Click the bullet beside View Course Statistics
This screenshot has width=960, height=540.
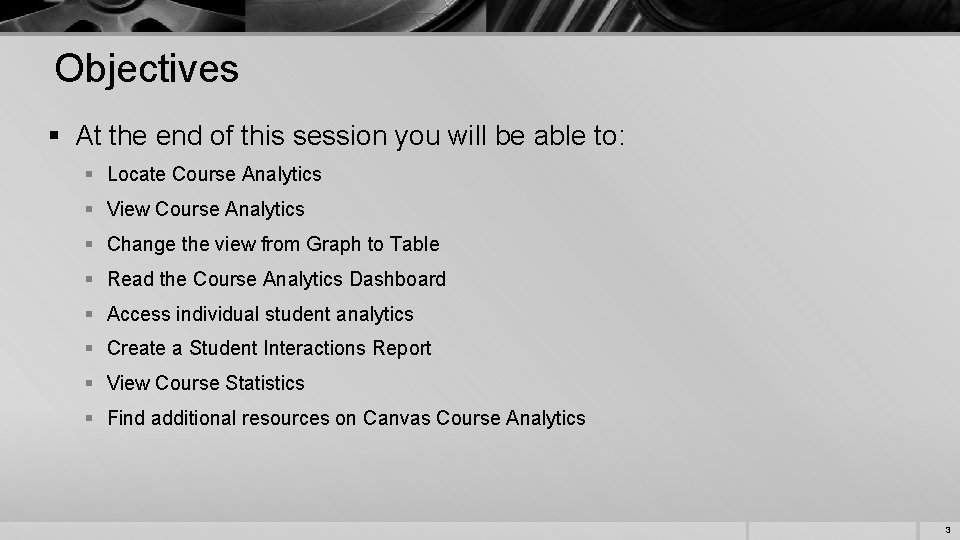point(89,383)
